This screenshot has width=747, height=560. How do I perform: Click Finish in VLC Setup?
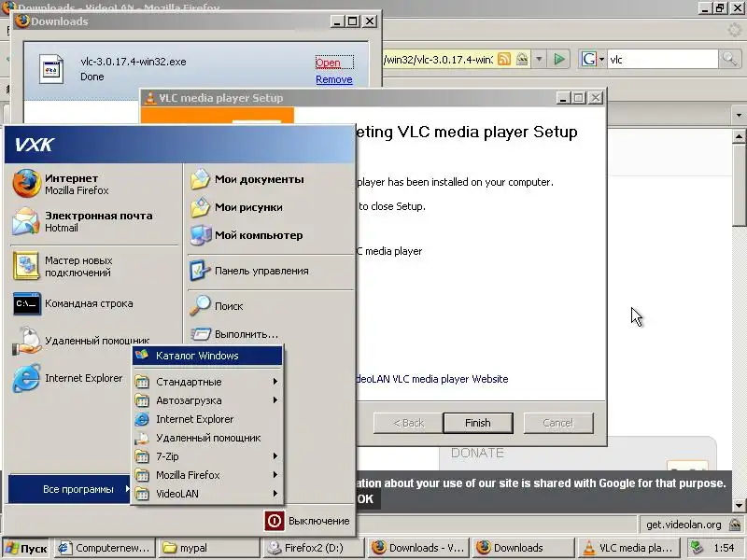478,423
